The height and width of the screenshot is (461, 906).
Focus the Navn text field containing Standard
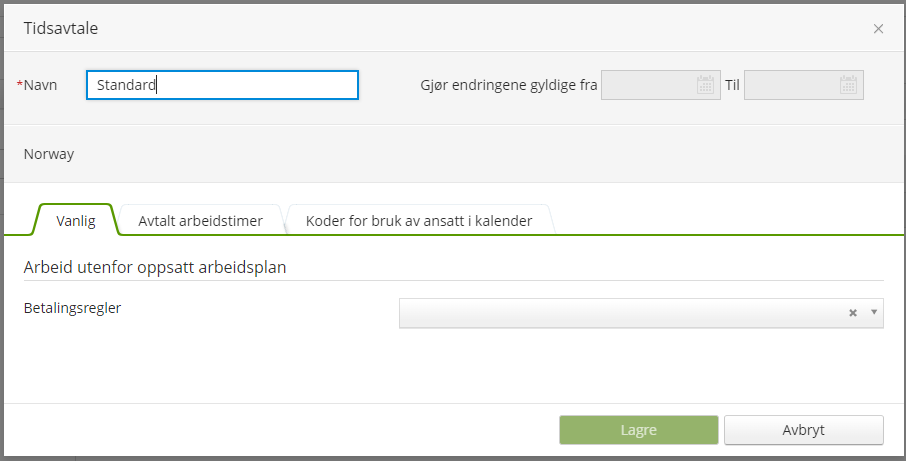point(222,85)
